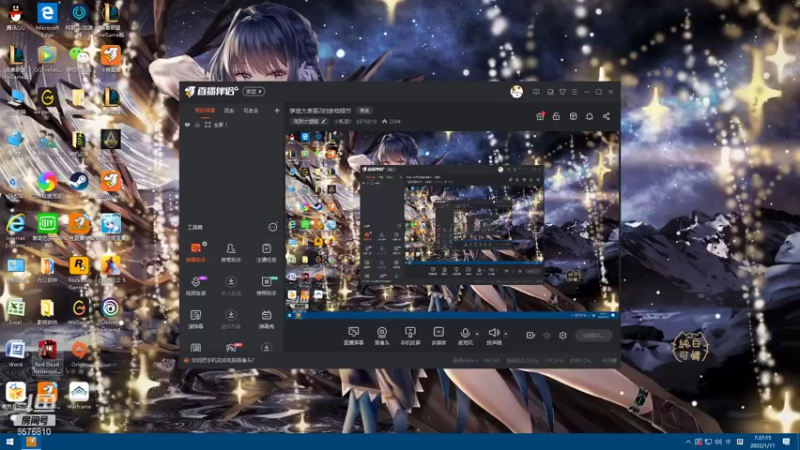Viewport: 800px width, 450px height.
Task: Open the user avatar in title bar
Action: (516, 92)
